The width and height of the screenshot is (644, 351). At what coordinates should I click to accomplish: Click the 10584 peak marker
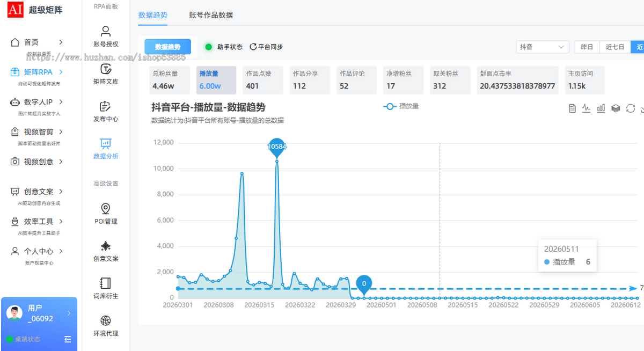coord(277,147)
